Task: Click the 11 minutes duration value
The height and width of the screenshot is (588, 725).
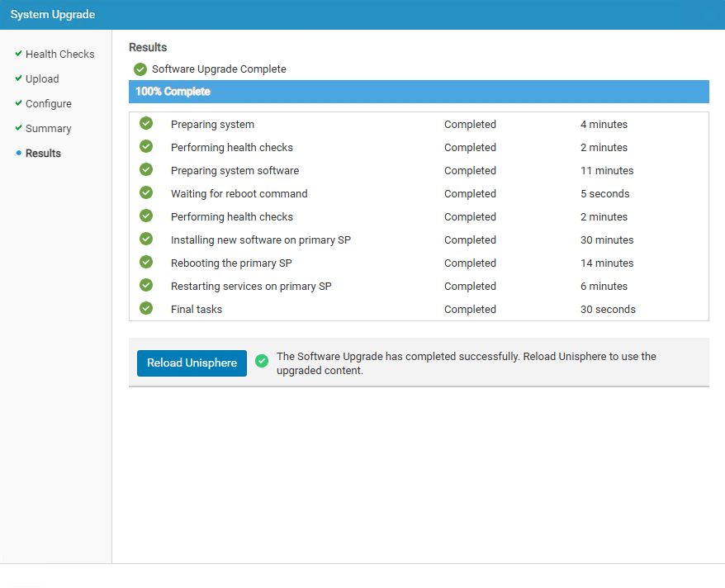Action: (607, 171)
